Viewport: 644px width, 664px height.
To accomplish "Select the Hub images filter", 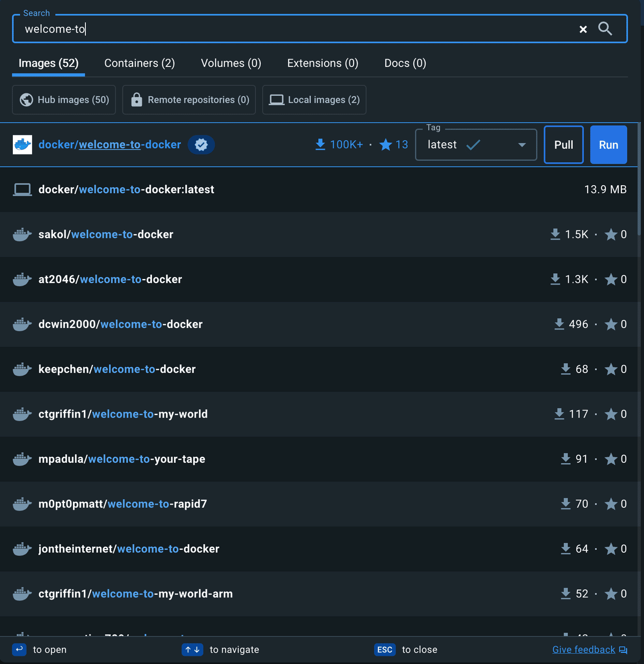I will coord(63,99).
